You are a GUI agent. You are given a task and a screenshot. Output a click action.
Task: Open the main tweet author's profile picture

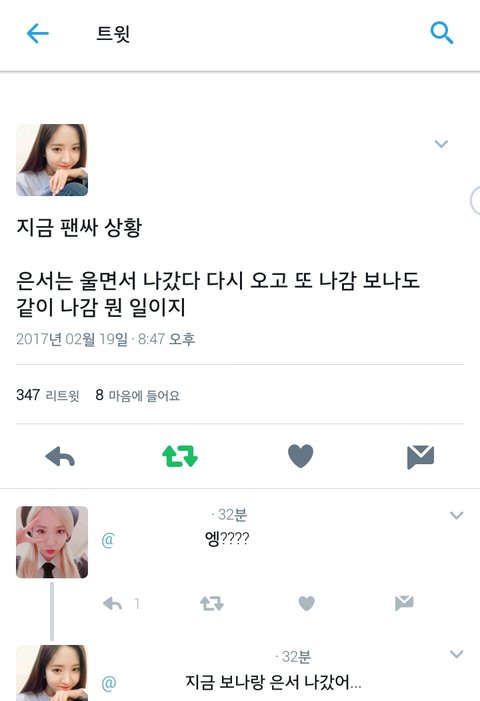(x=52, y=160)
